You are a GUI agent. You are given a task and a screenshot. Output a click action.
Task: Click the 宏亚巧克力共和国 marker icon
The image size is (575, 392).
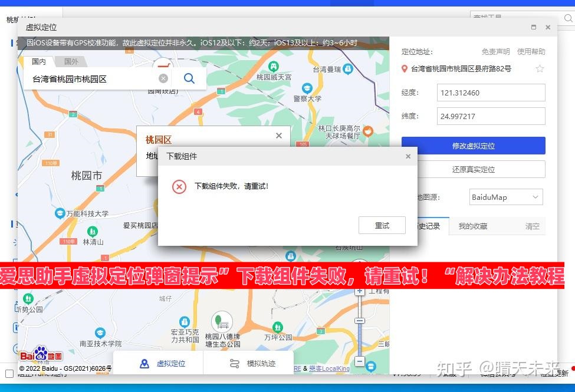point(185,322)
